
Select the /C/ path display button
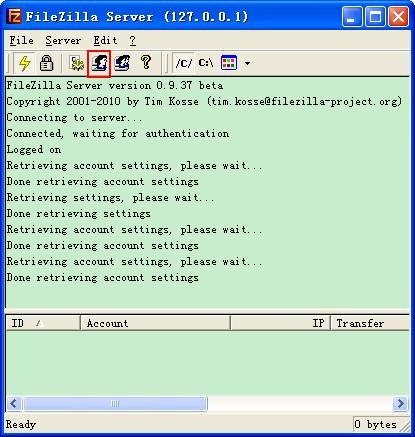(184, 63)
